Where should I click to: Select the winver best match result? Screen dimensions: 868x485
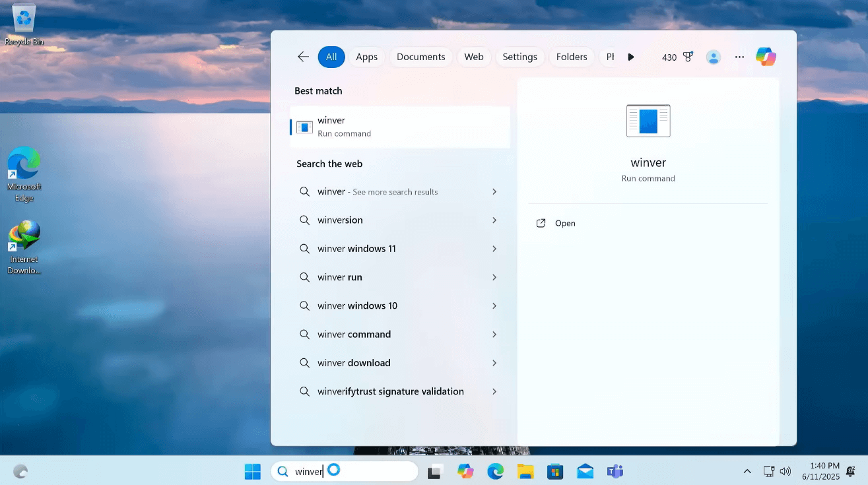400,127
